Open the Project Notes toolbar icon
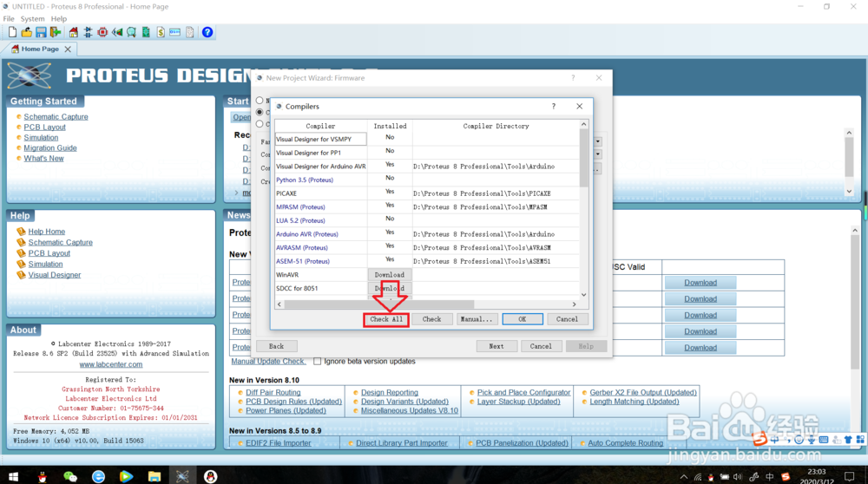This screenshot has width=868, height=484. pyautogui.click(x=190, y=32)
